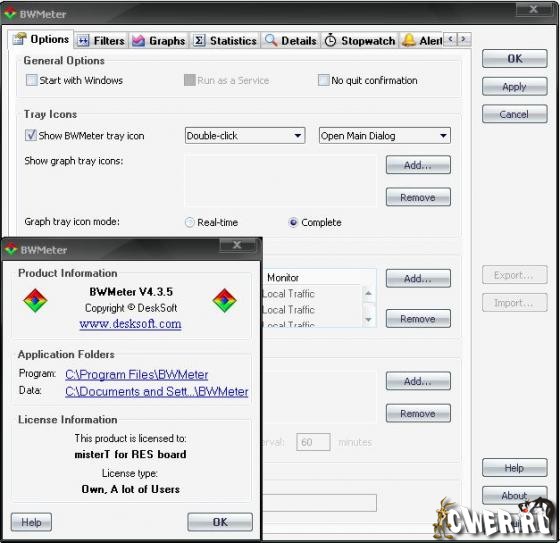Click left BWMeter diamond logo in About
560x543 pixels.
pyautogui.click(x=35, y=300)
